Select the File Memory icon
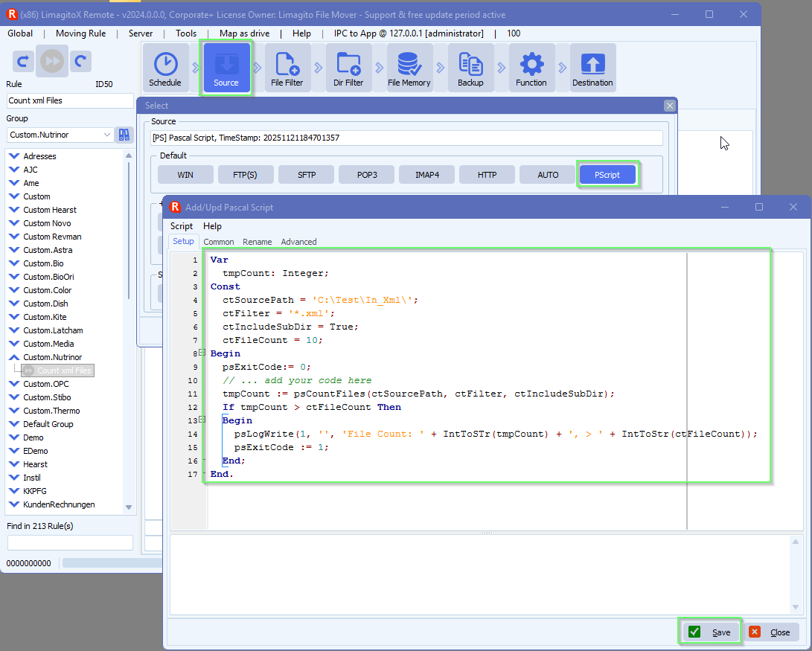 coord(408,67)
